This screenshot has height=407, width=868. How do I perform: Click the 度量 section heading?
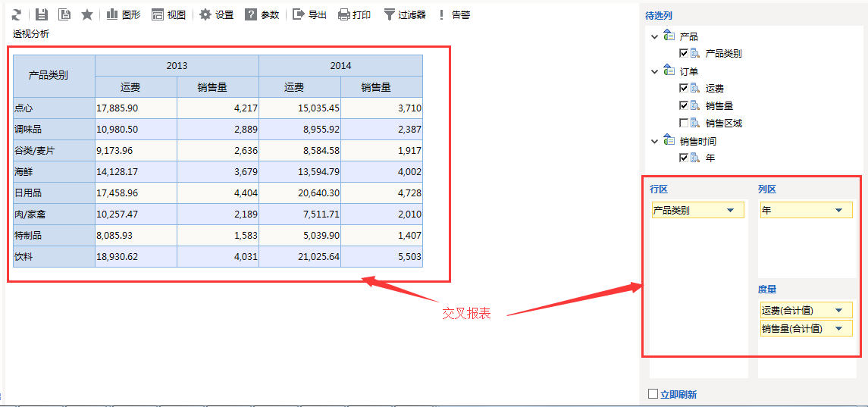click(767, 289)
